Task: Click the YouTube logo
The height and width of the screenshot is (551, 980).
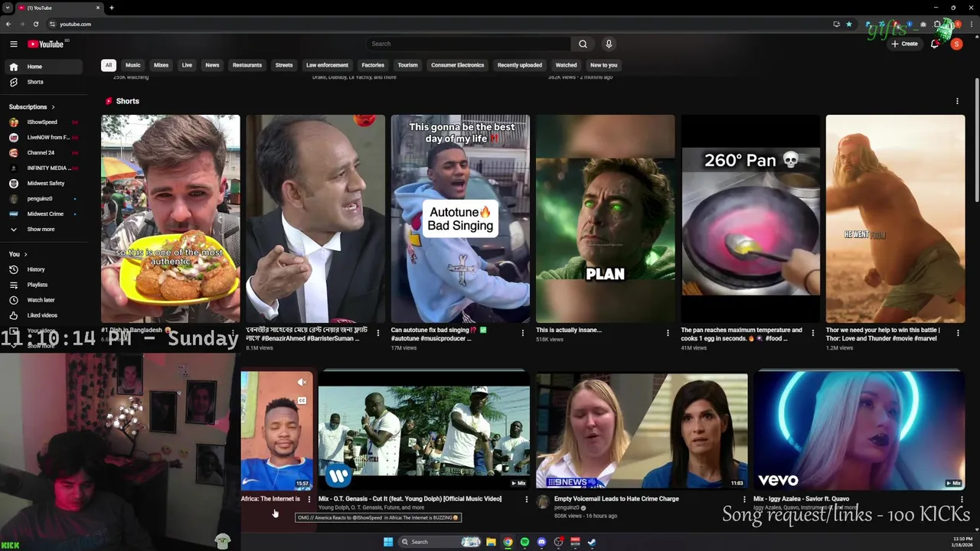Action: 46,44
